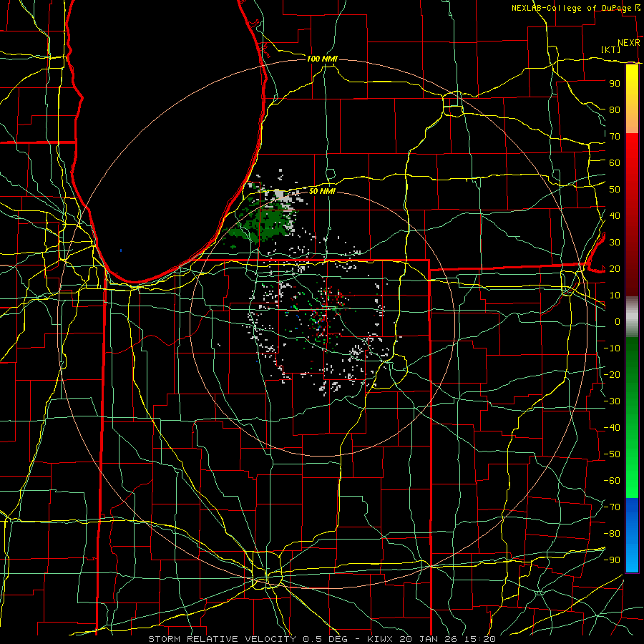
Task: Click the -80 knot scale label
Action: (x=612, y=534)
